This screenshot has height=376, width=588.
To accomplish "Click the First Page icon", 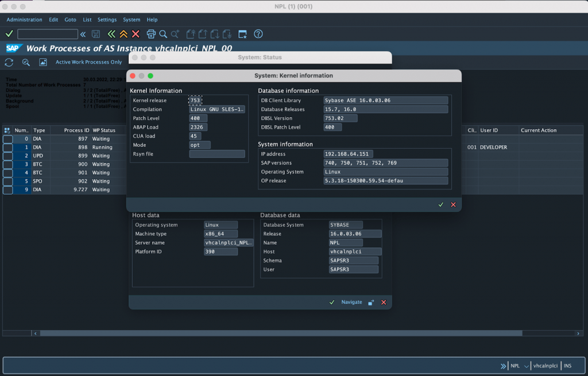I will click(x=191, y=34).
